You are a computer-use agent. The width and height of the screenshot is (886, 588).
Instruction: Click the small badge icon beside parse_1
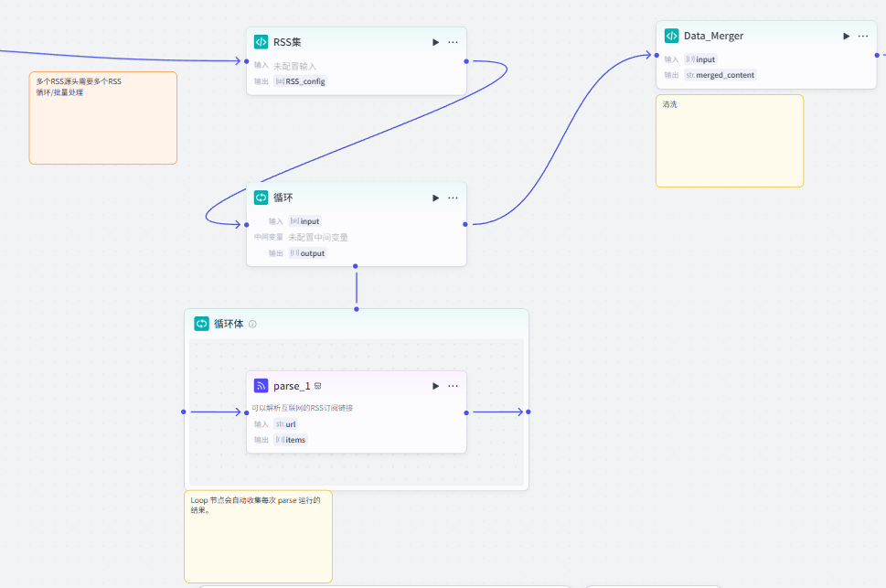coord(317,386)
